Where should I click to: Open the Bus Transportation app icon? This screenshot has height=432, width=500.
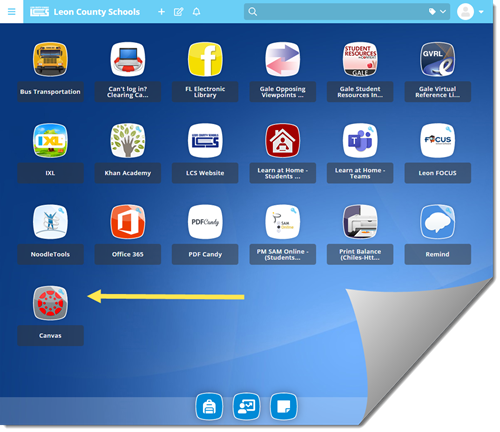click(x=50, y=59)
